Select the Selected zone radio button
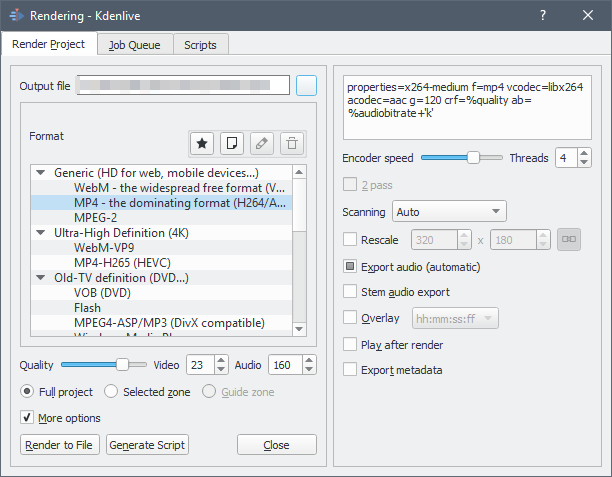The width and height of the screenshot is (612, 477). [x=111, y=392]
